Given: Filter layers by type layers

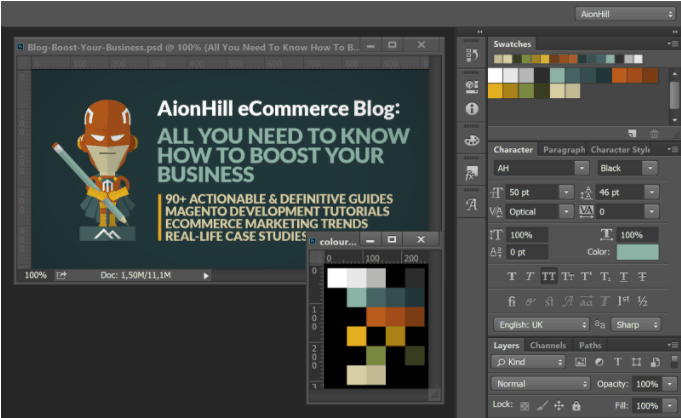Looking at the screenshot, I should click(x=618, y=362).
